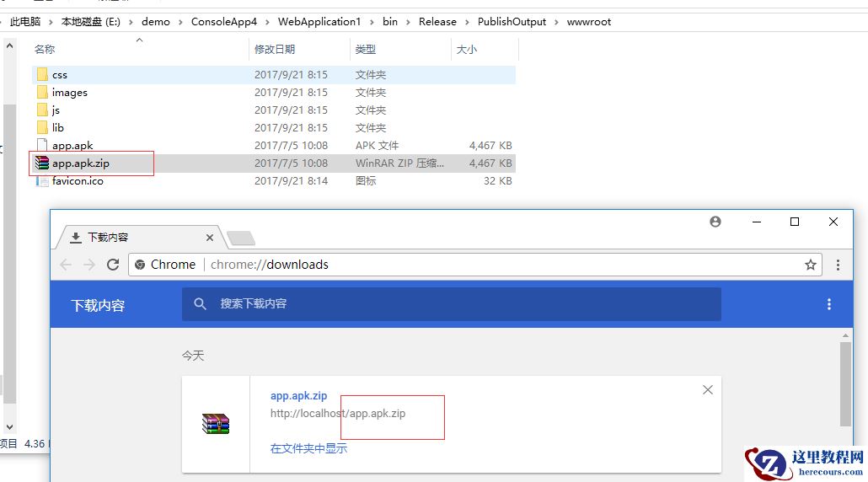The height and width of the screenshot is (482, 868).
Task: Go to PublishOutput in breadcrumb
Action: coord(512,22)
